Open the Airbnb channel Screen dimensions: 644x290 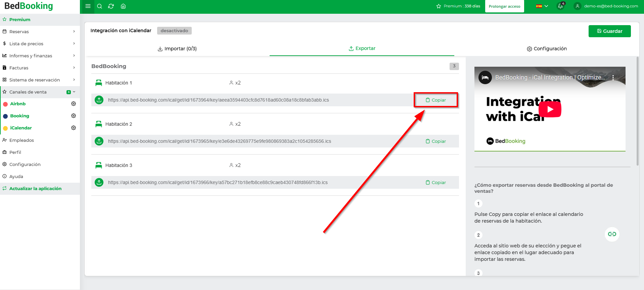coord(18,104)
